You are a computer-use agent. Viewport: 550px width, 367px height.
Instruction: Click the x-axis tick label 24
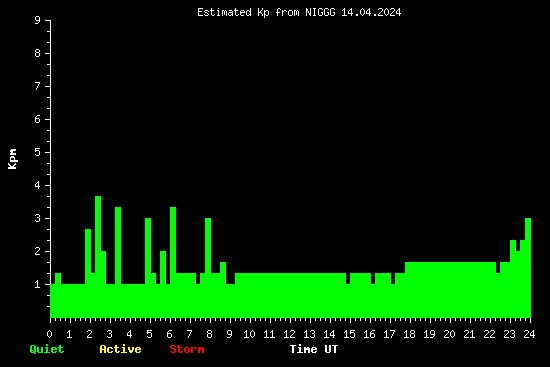pyautogui.click(x=529, y=334)
